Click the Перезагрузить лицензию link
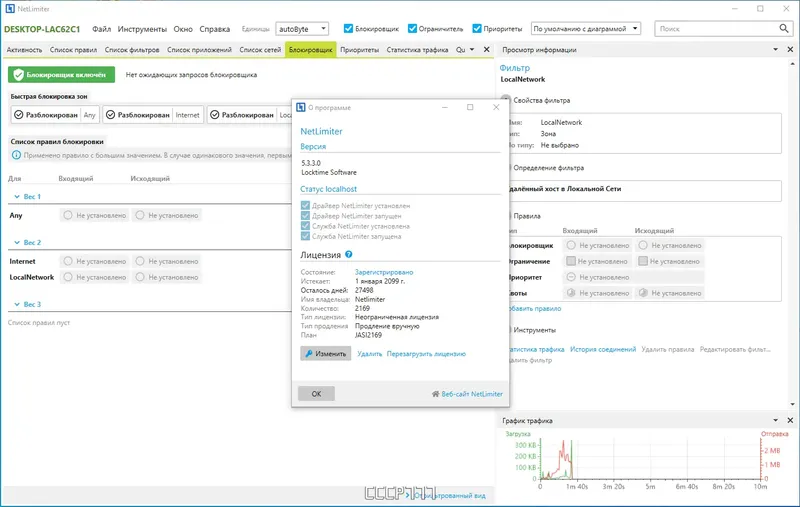 point(426,353)
